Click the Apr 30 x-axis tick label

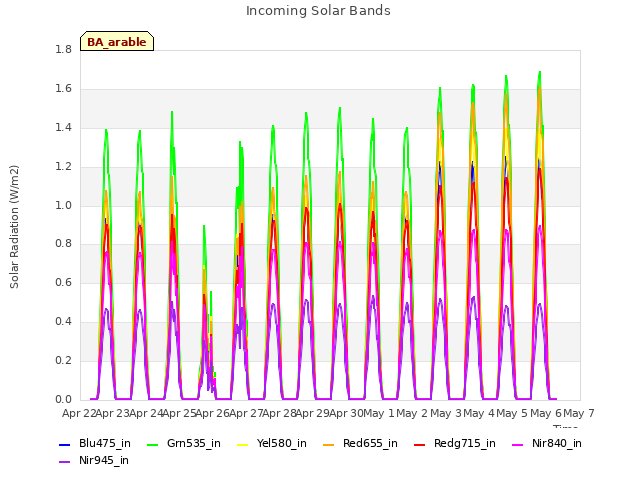[x=346, y=413]
